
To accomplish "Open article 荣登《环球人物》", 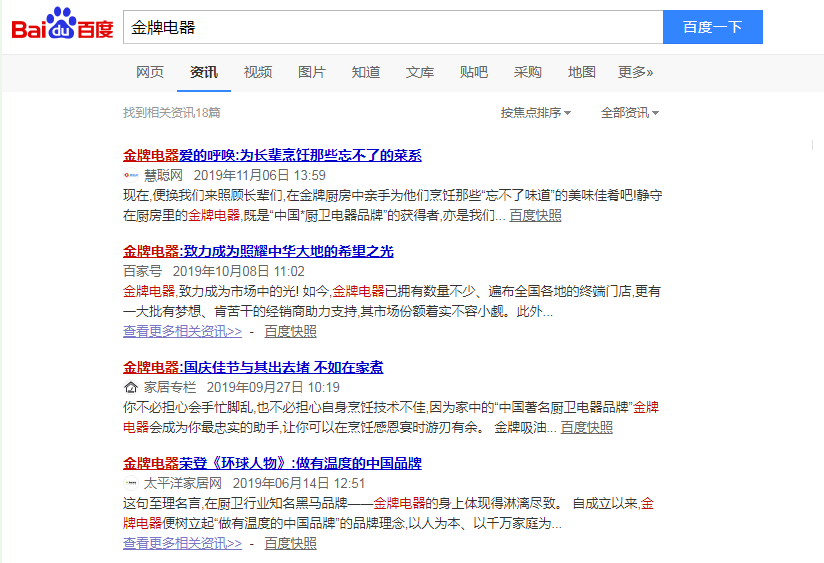I will (272, 463).
